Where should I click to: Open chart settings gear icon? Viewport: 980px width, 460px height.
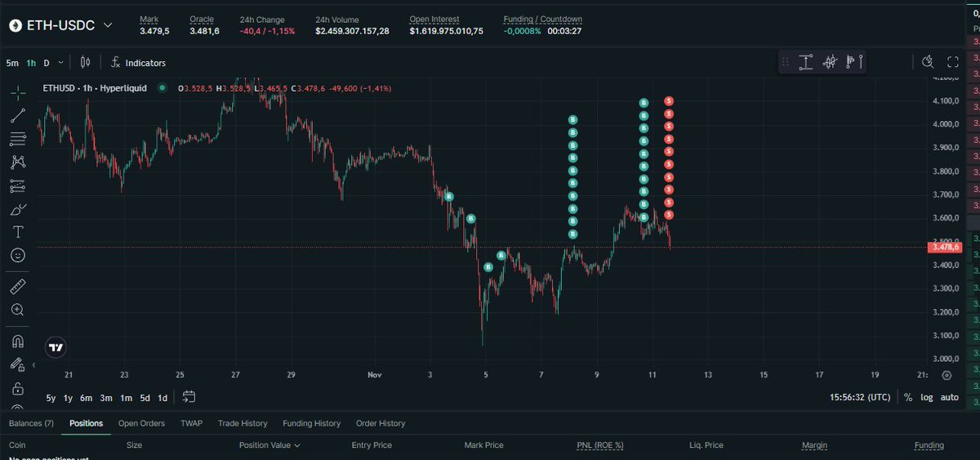tap(946, 376)
